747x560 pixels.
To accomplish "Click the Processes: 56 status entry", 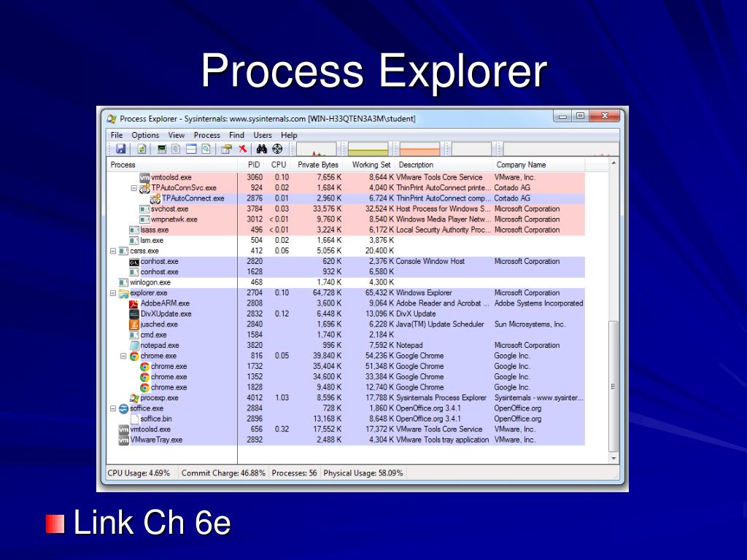I will (294, 473).
